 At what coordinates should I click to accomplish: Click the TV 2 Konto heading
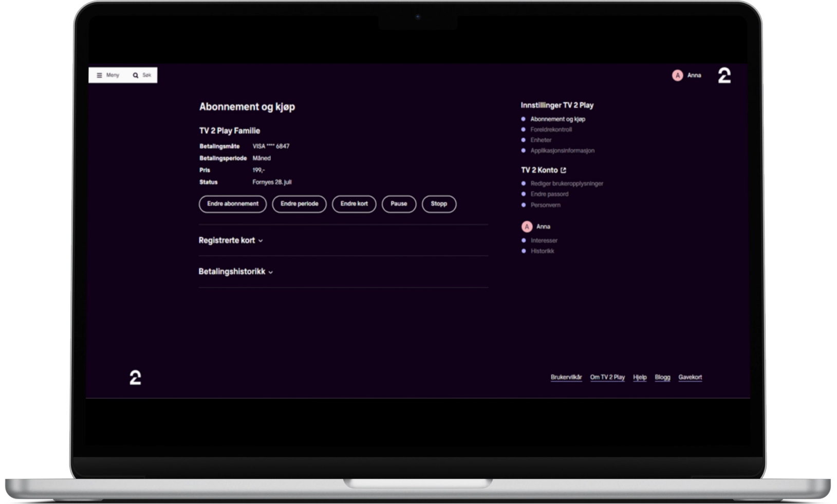[539, 170]
